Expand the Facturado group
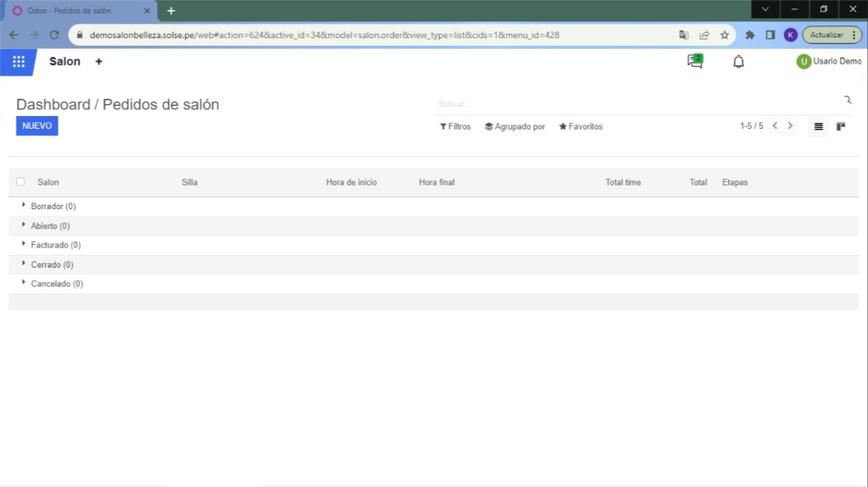 55,246
